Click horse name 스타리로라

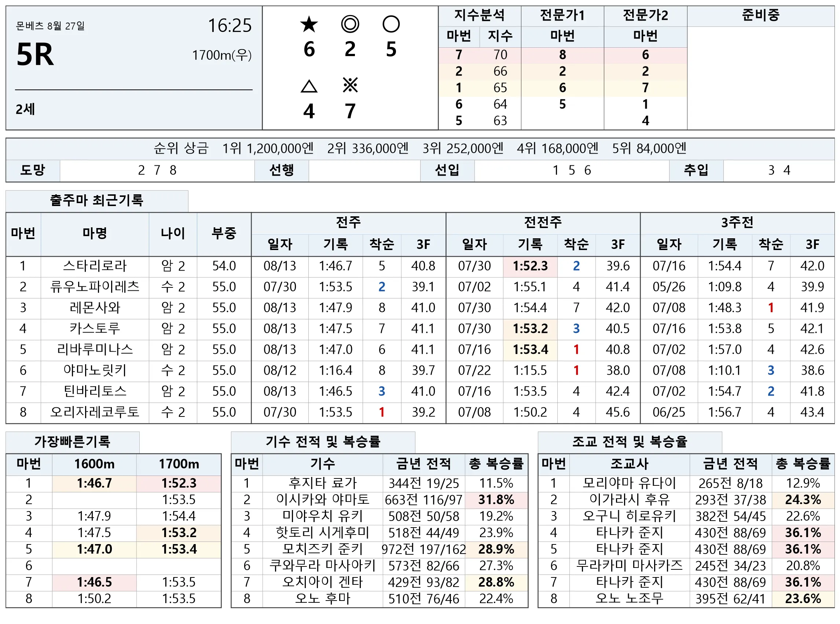pyautogui.click(x=95, y=266)
